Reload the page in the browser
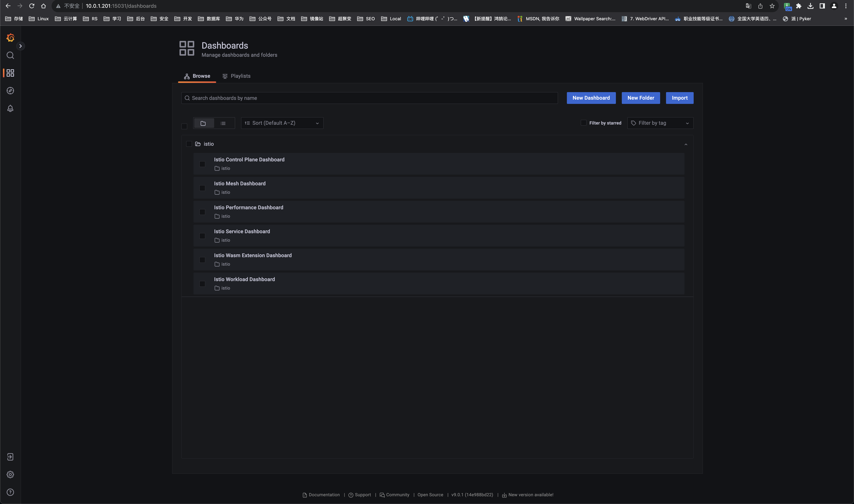The image size is (854, 504). 32,6
